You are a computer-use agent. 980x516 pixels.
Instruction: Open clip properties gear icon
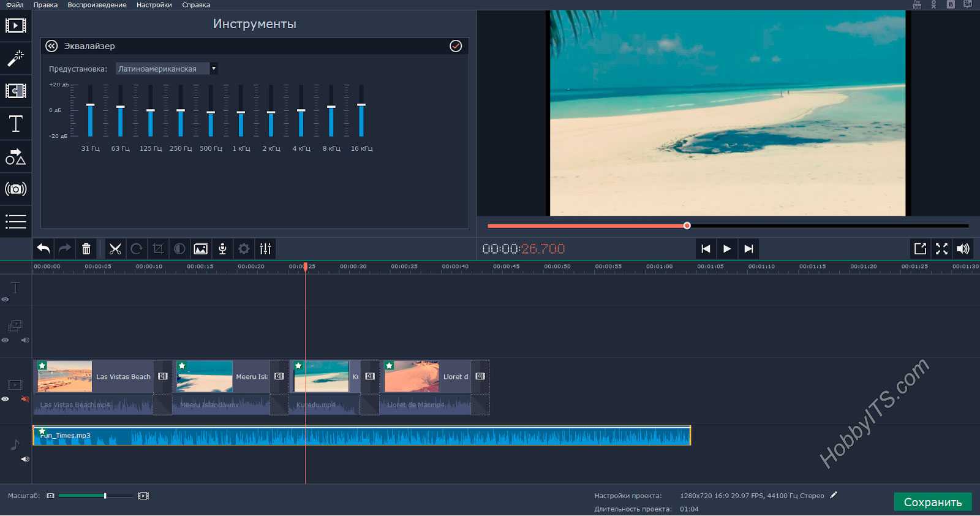point(244,249)
